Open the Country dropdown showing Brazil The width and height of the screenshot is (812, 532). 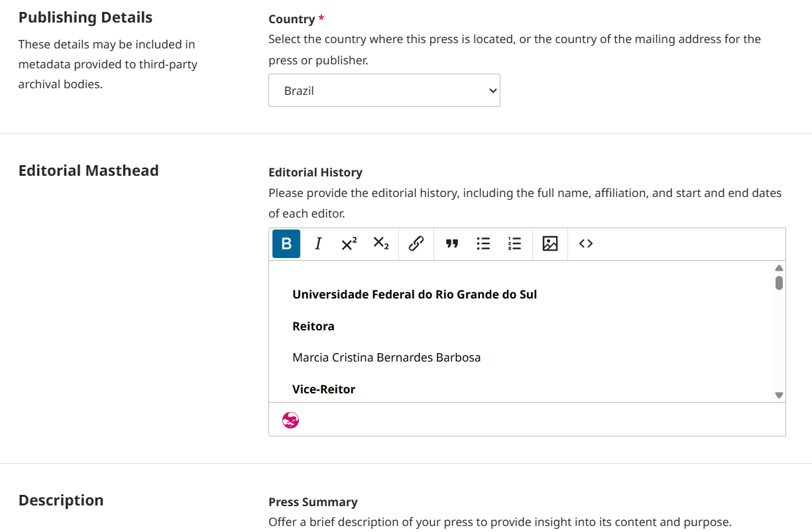[384, 90]
